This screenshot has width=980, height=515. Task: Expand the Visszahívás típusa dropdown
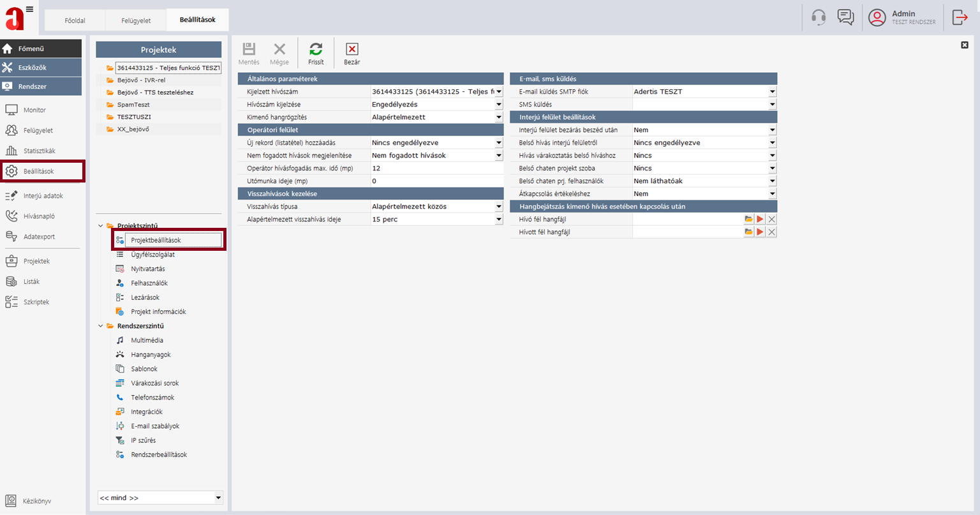498,207
